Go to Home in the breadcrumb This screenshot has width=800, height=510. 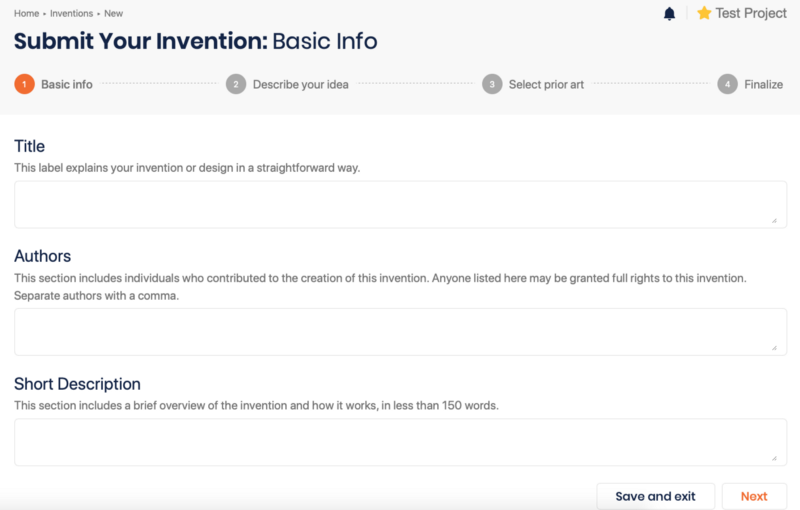coord(26,14)
